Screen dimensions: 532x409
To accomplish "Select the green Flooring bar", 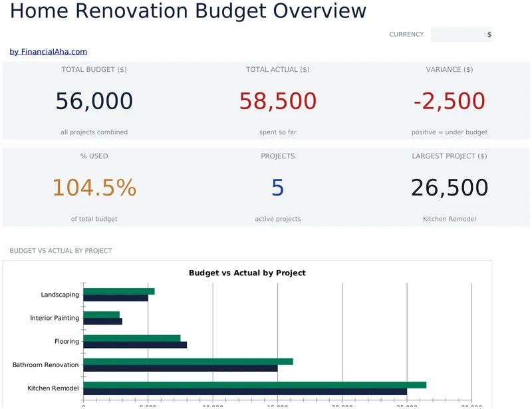I will [132, 339].
